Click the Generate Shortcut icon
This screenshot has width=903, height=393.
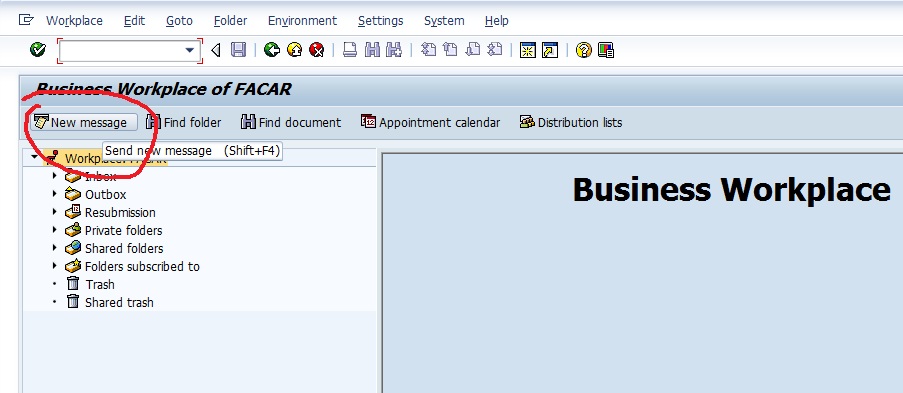point(550,50)
